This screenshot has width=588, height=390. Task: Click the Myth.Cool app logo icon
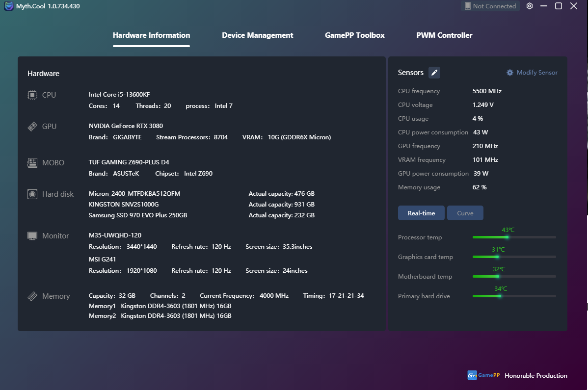(9, 6)
